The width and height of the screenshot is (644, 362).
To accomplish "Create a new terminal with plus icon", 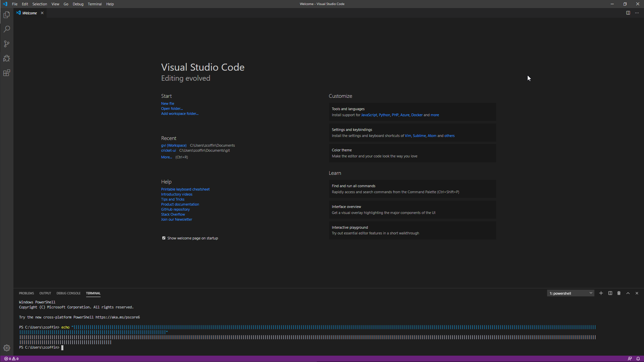I will 601,293.
